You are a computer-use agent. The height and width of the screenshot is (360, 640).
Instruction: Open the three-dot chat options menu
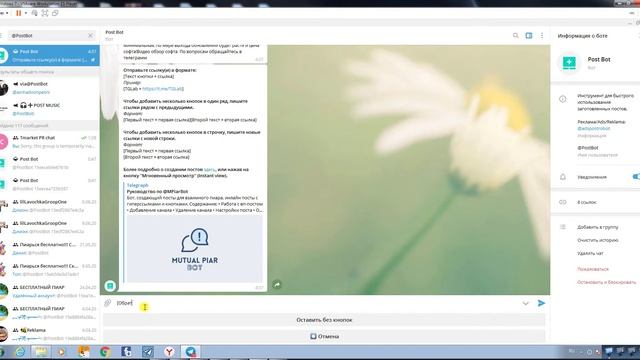pyautogui.click(x=542, y=36)
